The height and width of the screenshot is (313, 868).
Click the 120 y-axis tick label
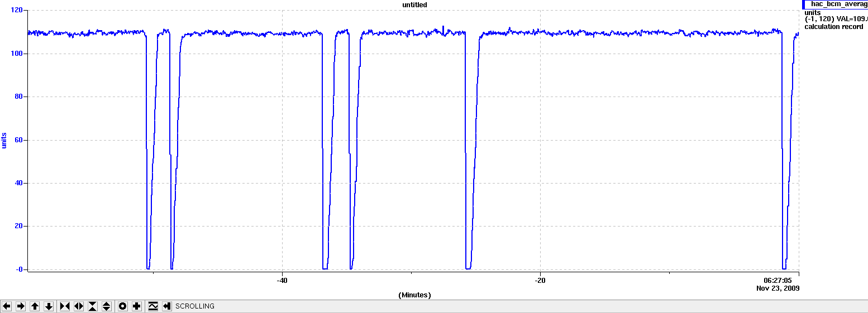click(17, 10)
